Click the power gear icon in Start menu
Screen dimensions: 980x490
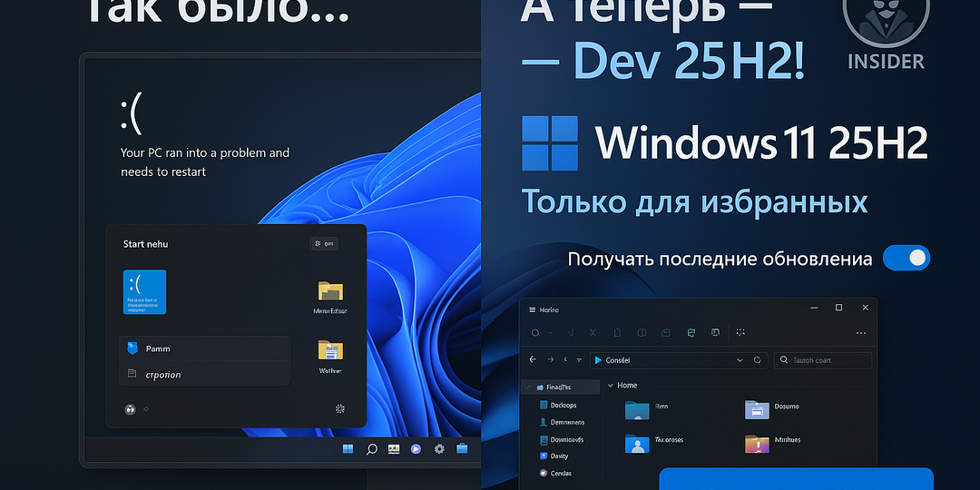pyautogui.click(x=340, y=408)
